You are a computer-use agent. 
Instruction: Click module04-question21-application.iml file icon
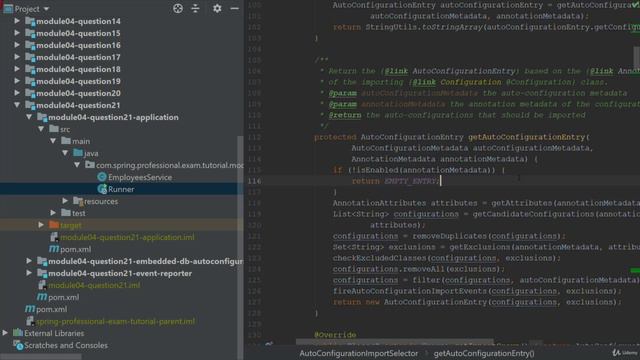[54, 237]
